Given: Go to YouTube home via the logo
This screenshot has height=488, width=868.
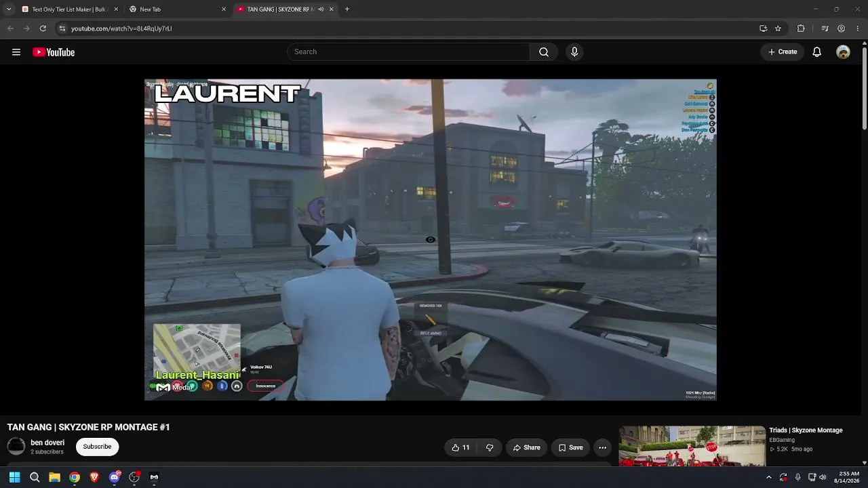Looking at the screenshot, I should pyautogui.click(x=54, y=52).
